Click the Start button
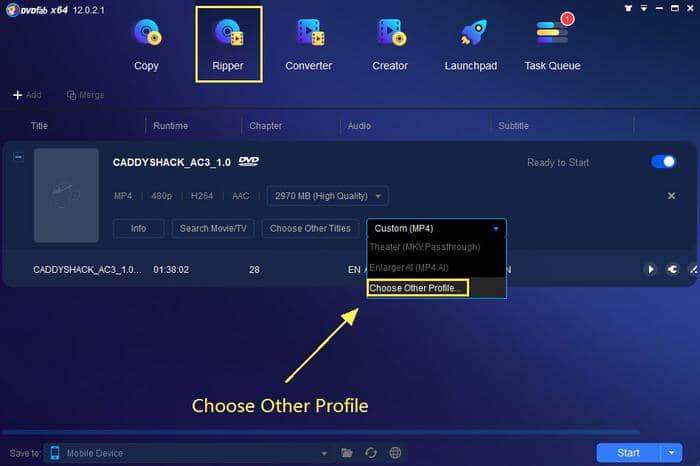700x466 pixels. pyautogui.click(x=628, y=453)
